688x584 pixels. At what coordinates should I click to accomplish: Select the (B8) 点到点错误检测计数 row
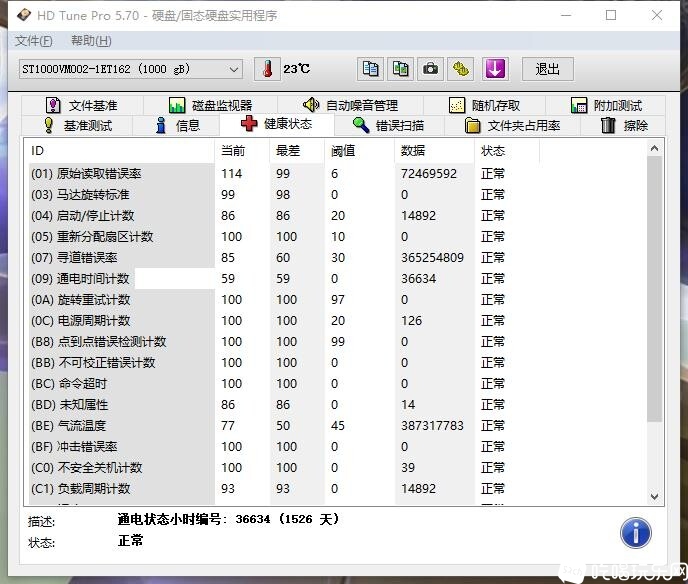click(284, 342)
